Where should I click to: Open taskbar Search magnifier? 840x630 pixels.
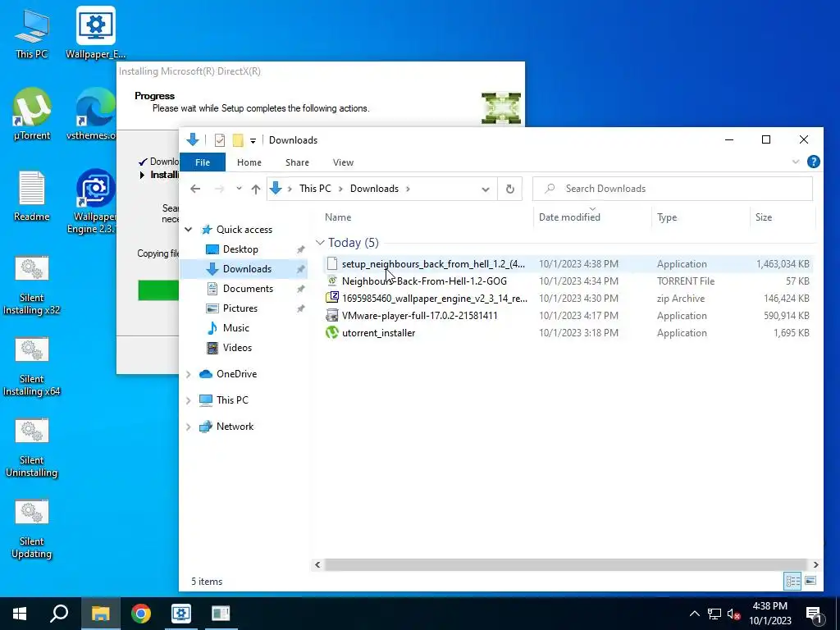point(59,614)
